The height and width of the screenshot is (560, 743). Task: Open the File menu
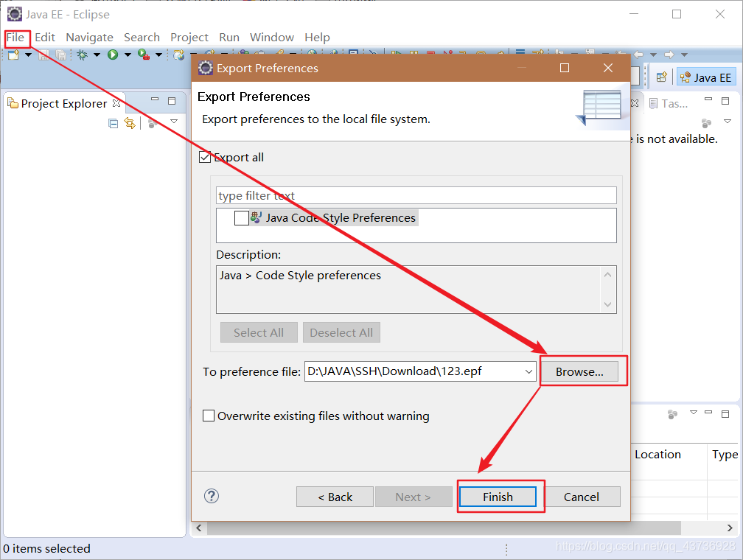coord(15,38)
